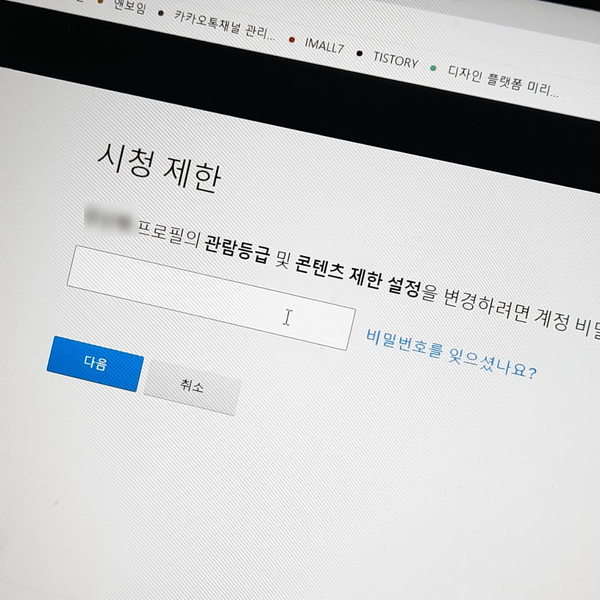Click the bold 관람등급 text
The height and width of the screenshot is (600, 600).
(237, 249)
